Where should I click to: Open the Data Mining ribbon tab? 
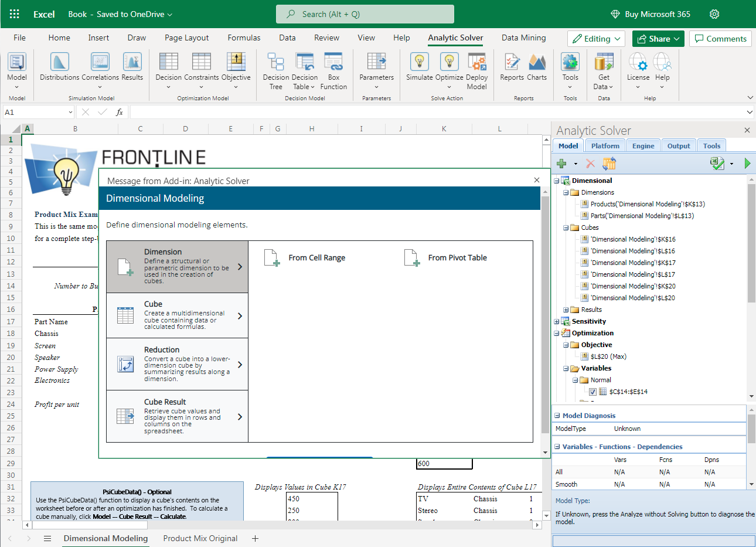coord(523,38)
